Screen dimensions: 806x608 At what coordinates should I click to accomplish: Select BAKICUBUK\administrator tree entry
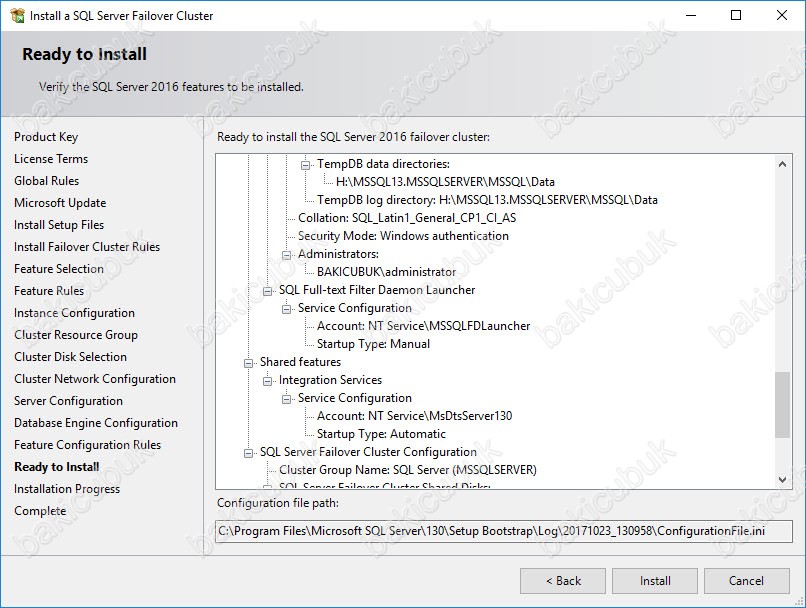click(x=386, y=272)
